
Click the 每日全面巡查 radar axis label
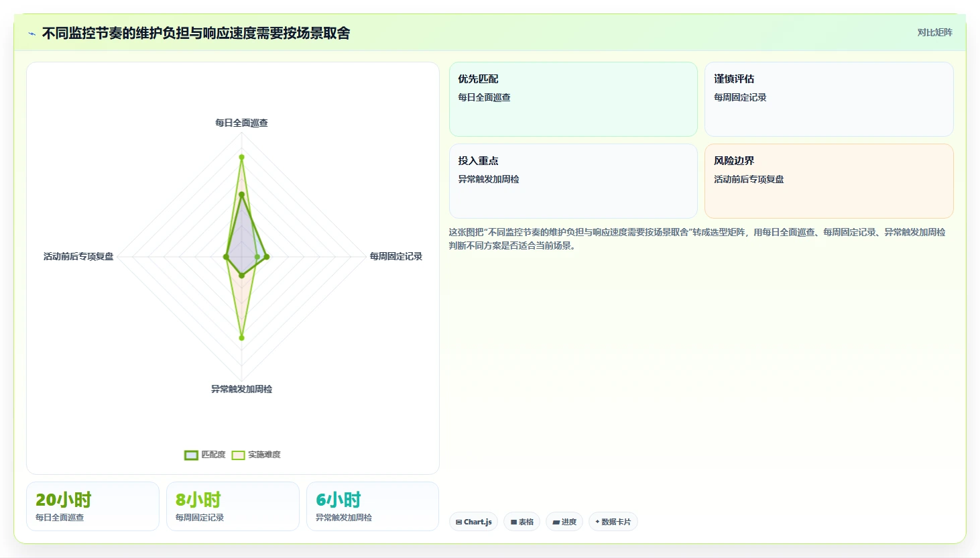(241, 123)
